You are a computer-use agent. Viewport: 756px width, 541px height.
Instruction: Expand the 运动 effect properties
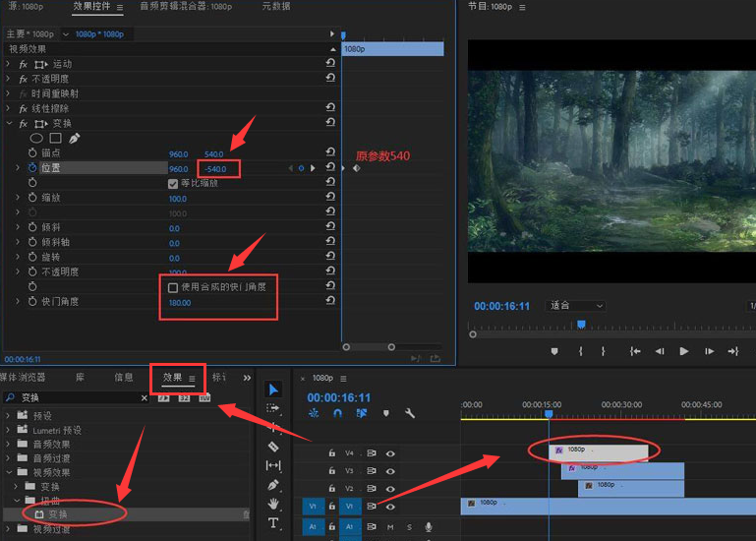pyautogui.click(x=9, y=64)
